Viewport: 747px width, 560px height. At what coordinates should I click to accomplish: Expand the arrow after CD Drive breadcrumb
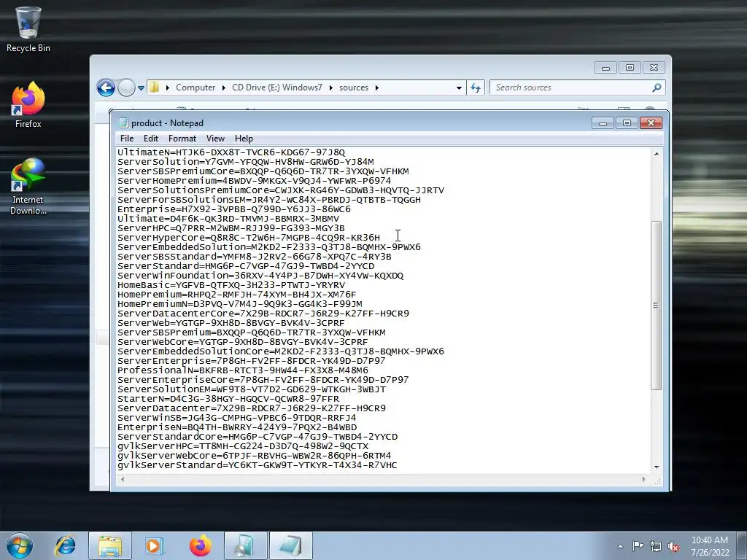[330, 87]
